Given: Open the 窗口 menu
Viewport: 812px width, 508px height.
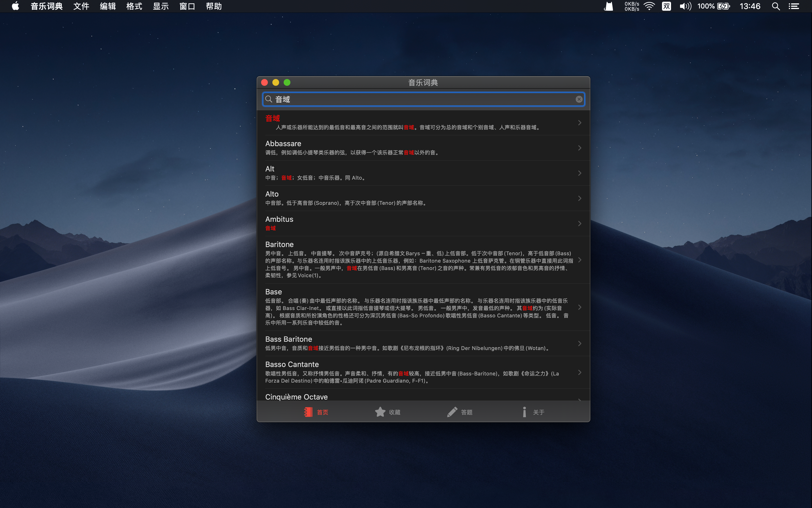Looking at the screenshot, I should point(187,6).
